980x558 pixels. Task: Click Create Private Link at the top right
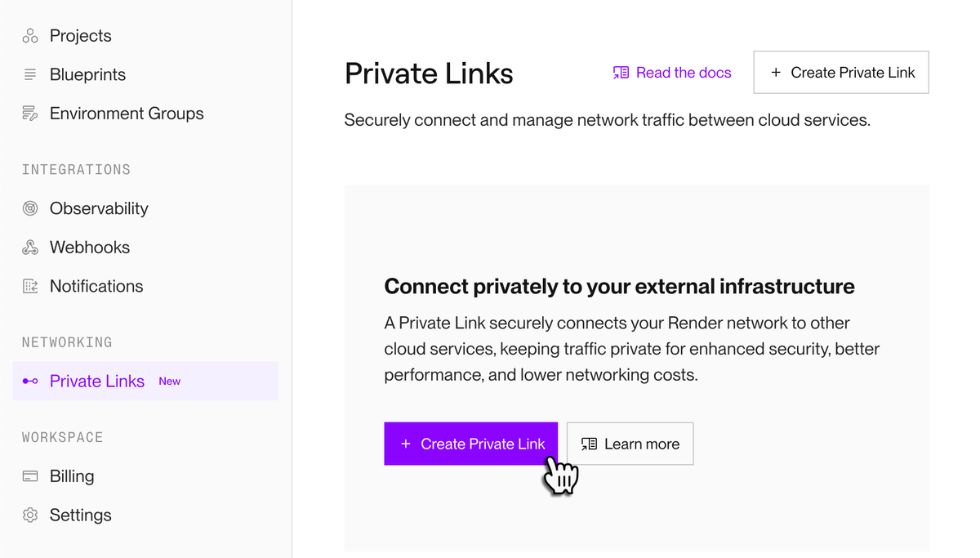pyautogui.click(x=840, y=72)
